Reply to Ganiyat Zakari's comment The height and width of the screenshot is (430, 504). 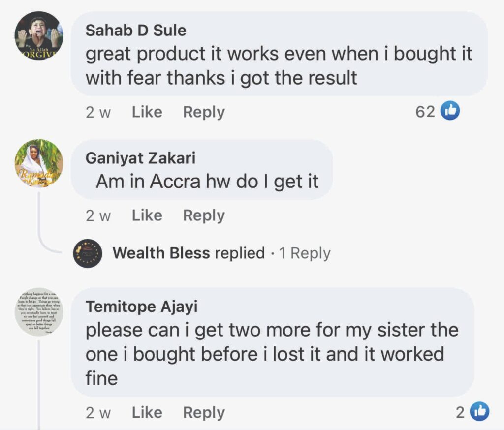click(204, 215)
